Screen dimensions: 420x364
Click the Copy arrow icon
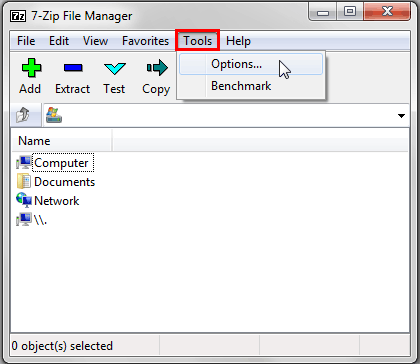[x=157, y=68]
